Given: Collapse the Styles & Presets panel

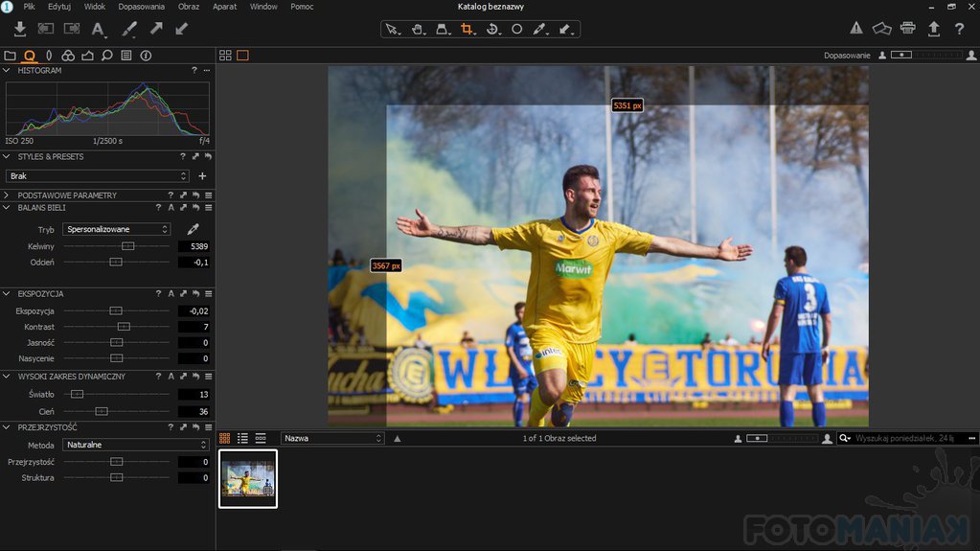Looking at the screenshot, I should pyautogui.click(x=7, y=157).
